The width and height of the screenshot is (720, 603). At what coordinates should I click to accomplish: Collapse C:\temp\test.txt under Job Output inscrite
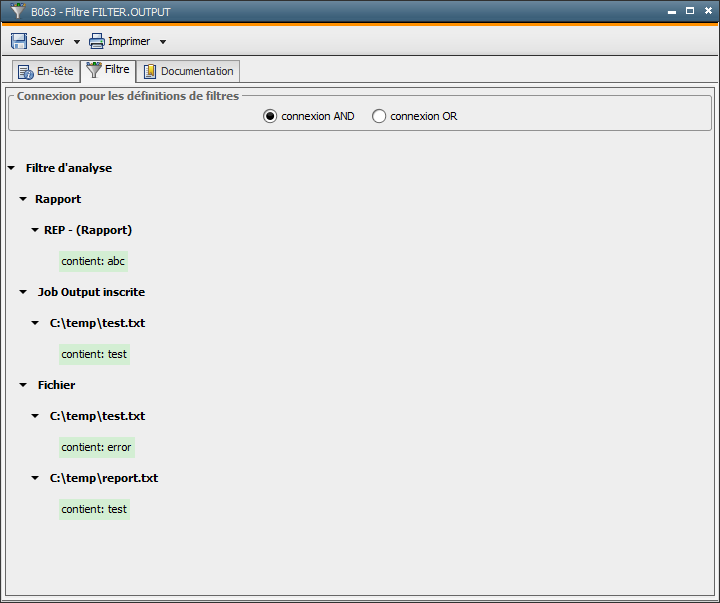point(35,323)
